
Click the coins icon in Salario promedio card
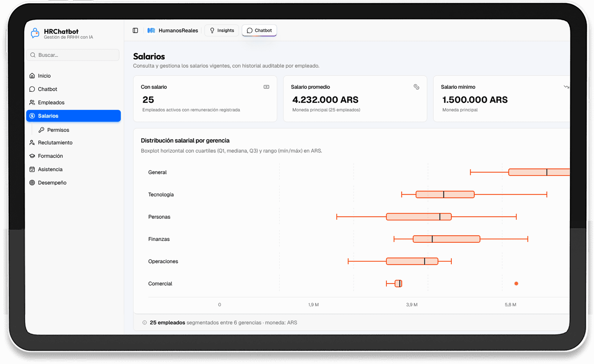pyautogui.click(x=416, y=87)
